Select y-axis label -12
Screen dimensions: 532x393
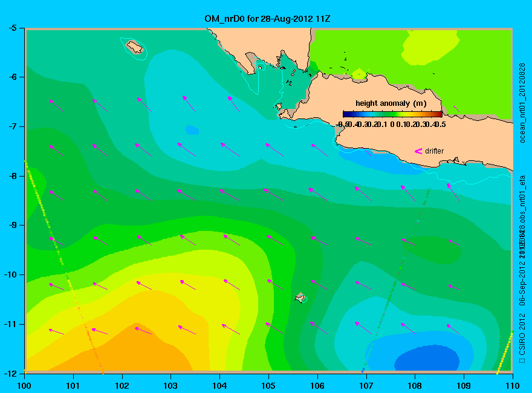click(x=10, y=373)
